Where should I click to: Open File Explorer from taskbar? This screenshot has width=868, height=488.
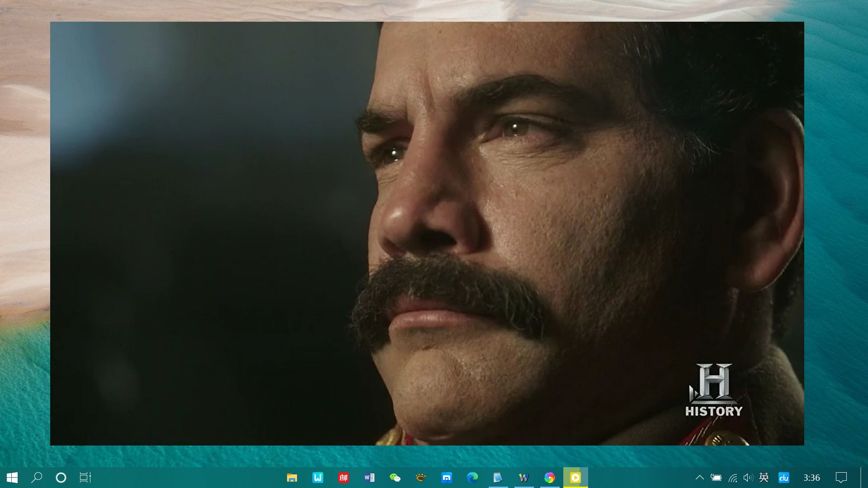tap(292, 478)
